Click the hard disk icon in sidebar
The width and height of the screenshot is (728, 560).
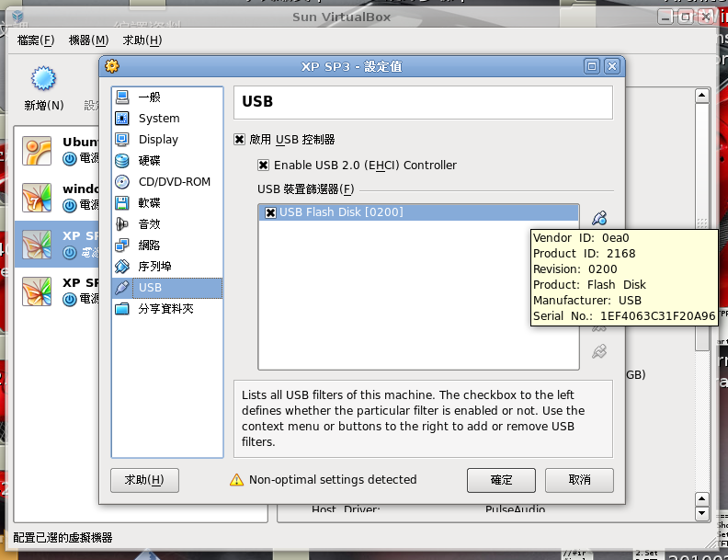122,161
